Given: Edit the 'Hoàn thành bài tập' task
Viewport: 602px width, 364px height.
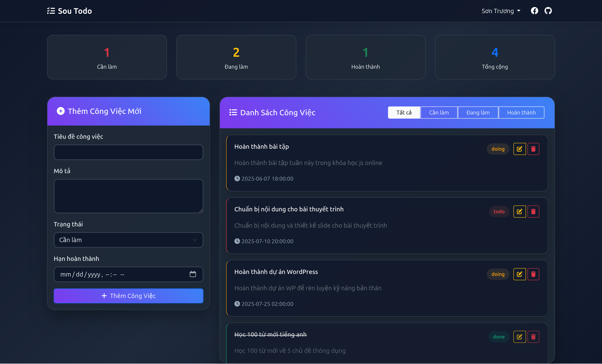Looking at the screenshot, I should click(519, 149).
